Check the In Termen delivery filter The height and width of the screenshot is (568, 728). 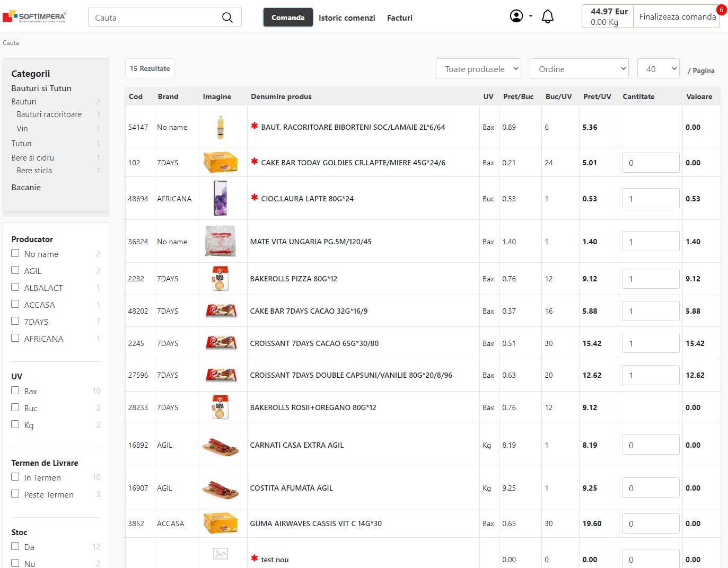pos(15,477)
